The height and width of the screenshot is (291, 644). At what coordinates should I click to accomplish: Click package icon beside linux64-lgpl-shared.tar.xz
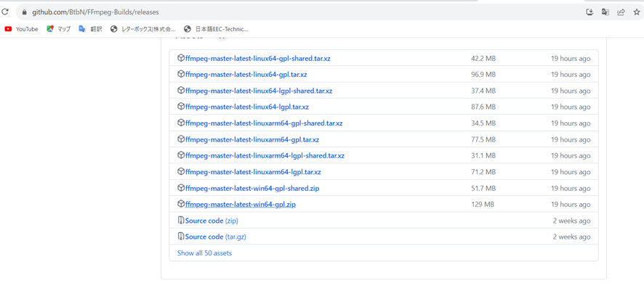(181, 91)
